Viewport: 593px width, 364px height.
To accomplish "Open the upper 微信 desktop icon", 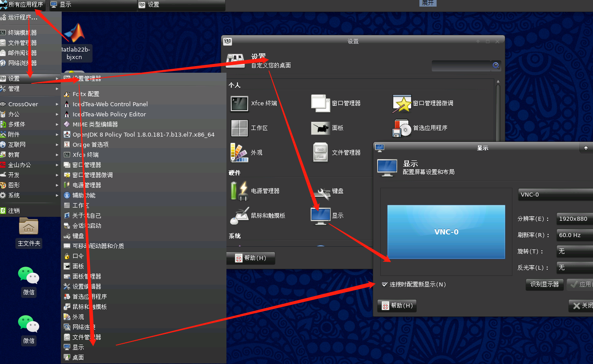I will tap(29, 275).
